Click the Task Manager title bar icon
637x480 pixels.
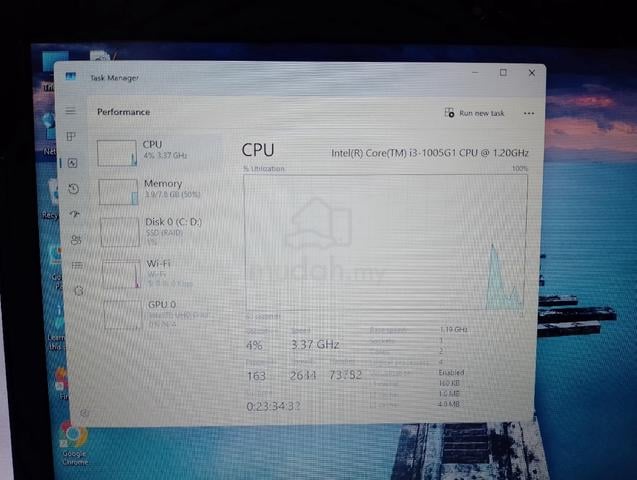[x=71, y=76]
